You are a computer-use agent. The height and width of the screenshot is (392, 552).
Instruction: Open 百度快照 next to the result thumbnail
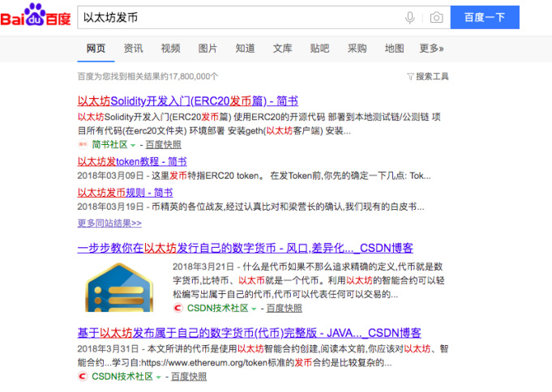[284, 309]
